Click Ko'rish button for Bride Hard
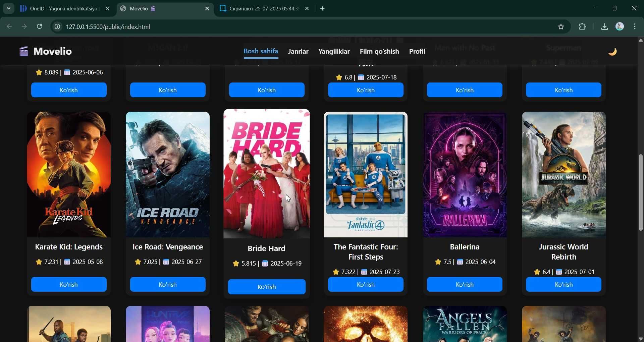This screenshot has width=644, height=342. click(267, 287)
